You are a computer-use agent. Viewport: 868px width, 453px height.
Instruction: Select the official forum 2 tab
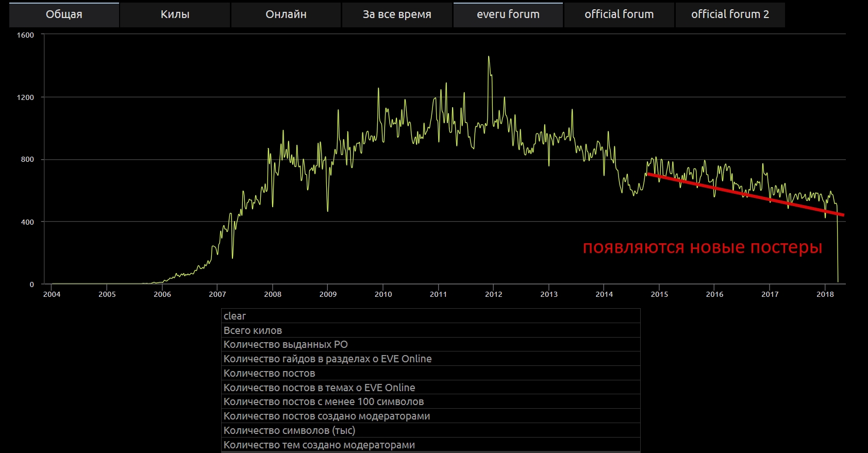[730, 14]
